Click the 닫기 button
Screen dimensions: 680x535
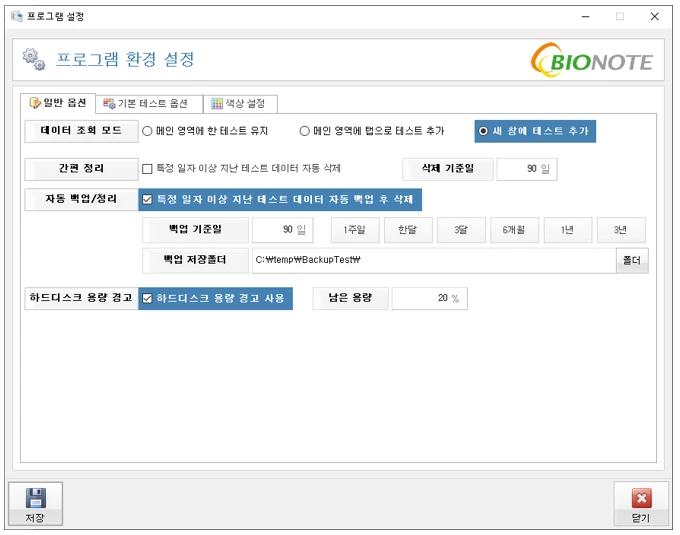coord(641,504)
